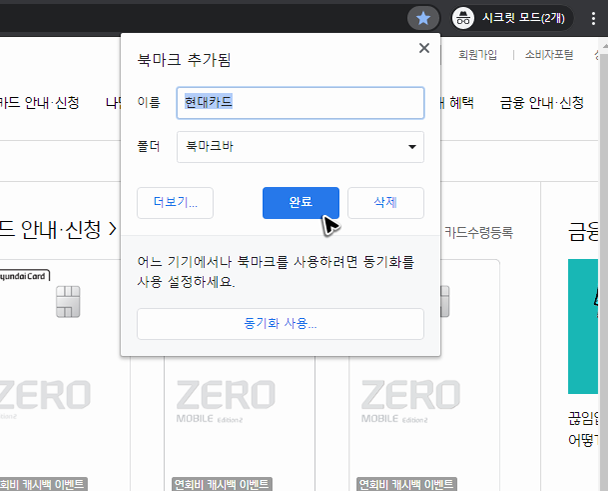
Task: Click the blue bookmark star icon
Action: [423, 18]
